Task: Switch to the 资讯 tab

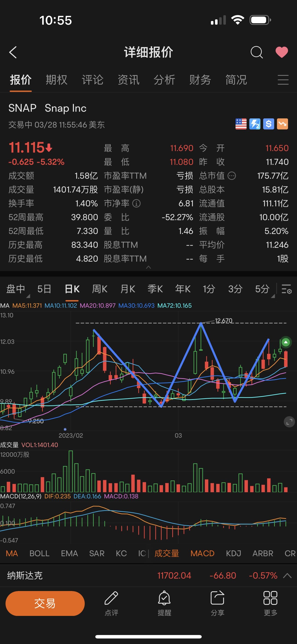Action: click(128, 80)
